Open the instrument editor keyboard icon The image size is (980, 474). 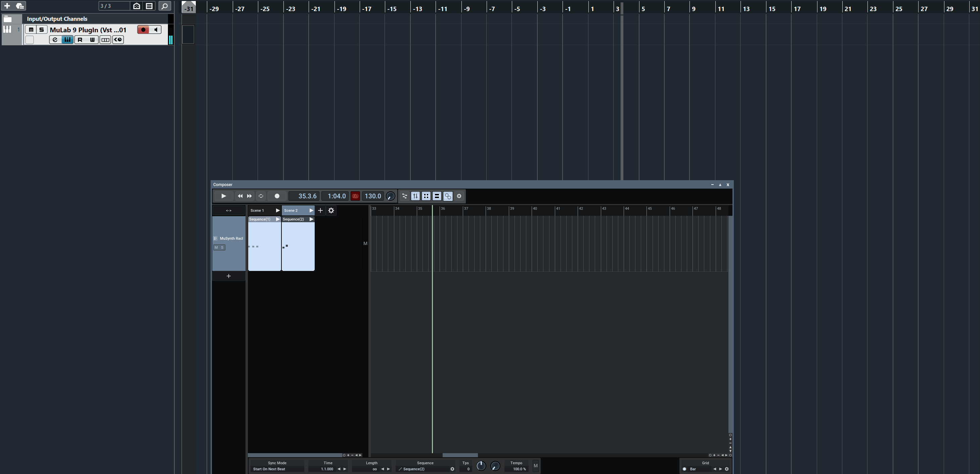tap(67, 40)
